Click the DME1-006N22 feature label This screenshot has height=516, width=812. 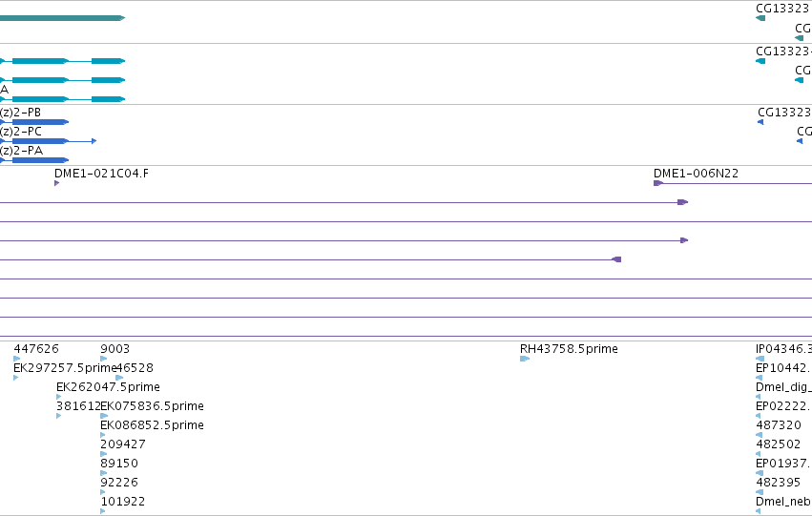696,174
